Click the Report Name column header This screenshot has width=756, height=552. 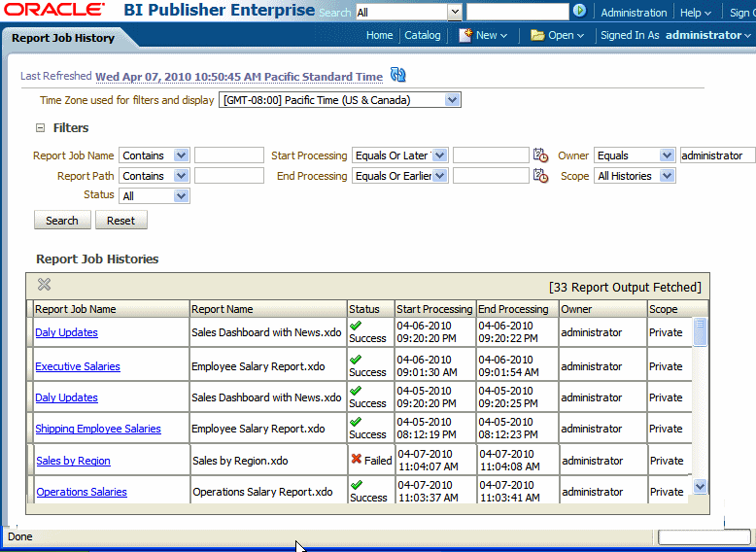268,309
